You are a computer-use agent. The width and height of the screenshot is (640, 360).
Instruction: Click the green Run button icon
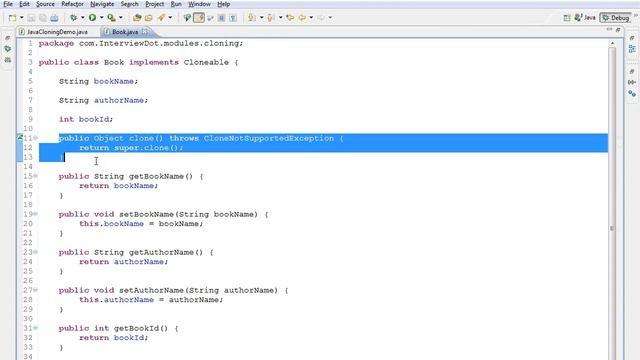(x=92, y=18)
